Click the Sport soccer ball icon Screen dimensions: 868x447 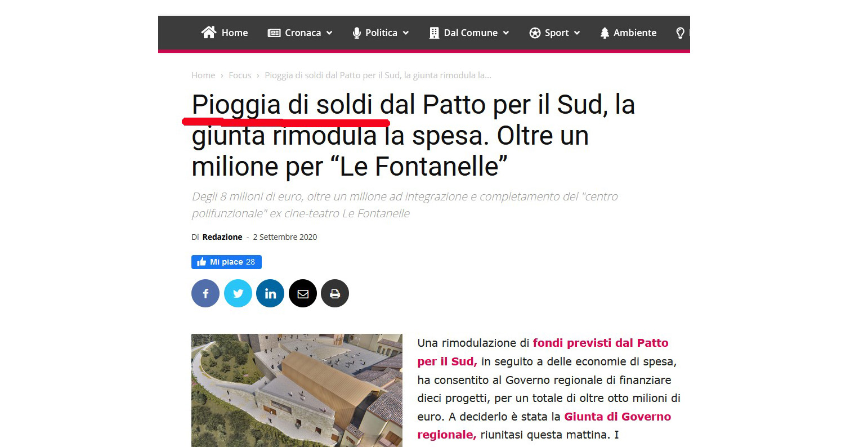535,33
